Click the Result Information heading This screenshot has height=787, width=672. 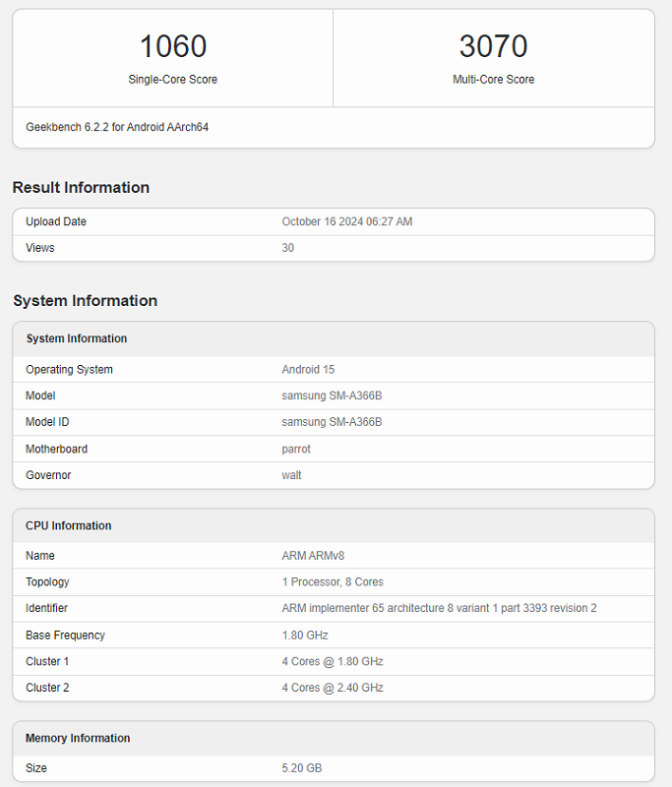81,188
